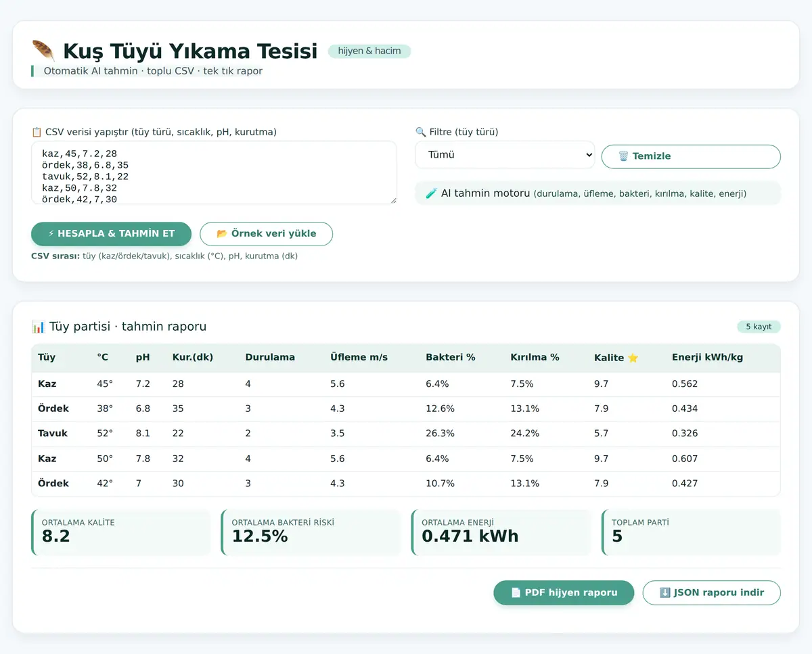
Task: Click the "0.607" energy value
Action: (x=685, y=459)
